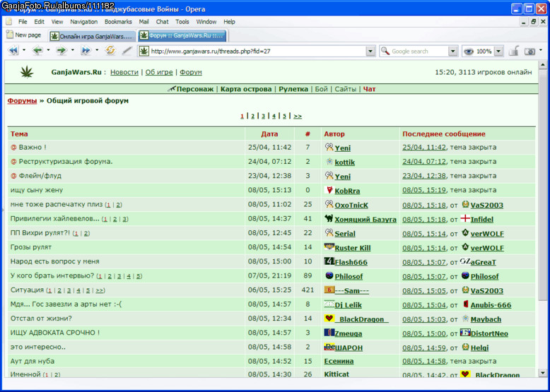Open author profile Philosof in Автор column

pyautogui.click(x=349, y=276)
